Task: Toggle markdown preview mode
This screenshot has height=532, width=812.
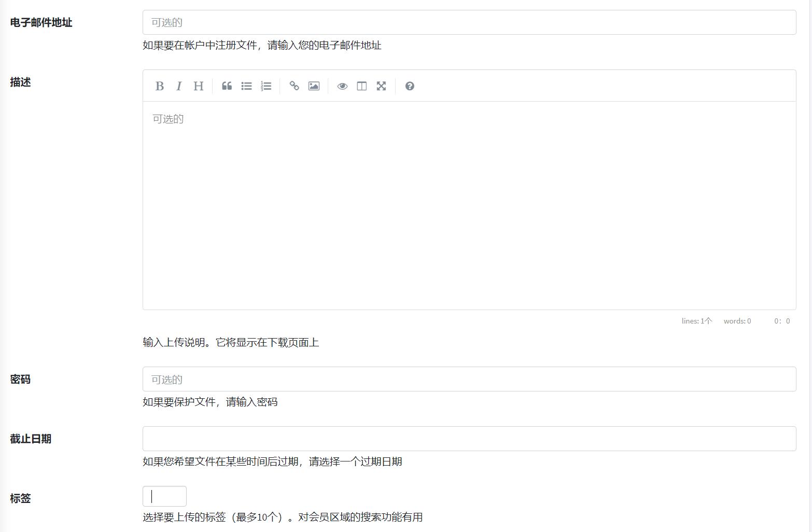Action: pyautogui.click(x=342, y=86)
